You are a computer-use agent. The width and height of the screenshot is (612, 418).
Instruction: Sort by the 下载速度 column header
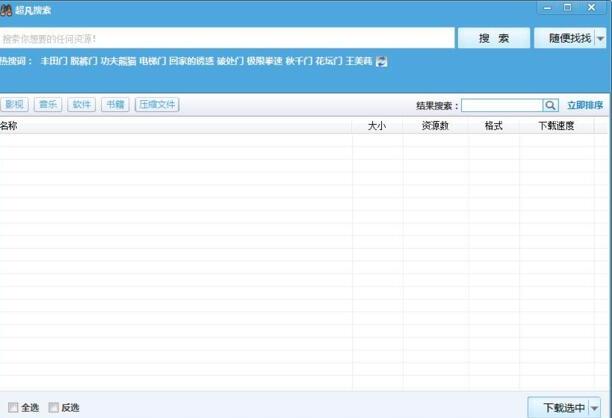[556, 126]
